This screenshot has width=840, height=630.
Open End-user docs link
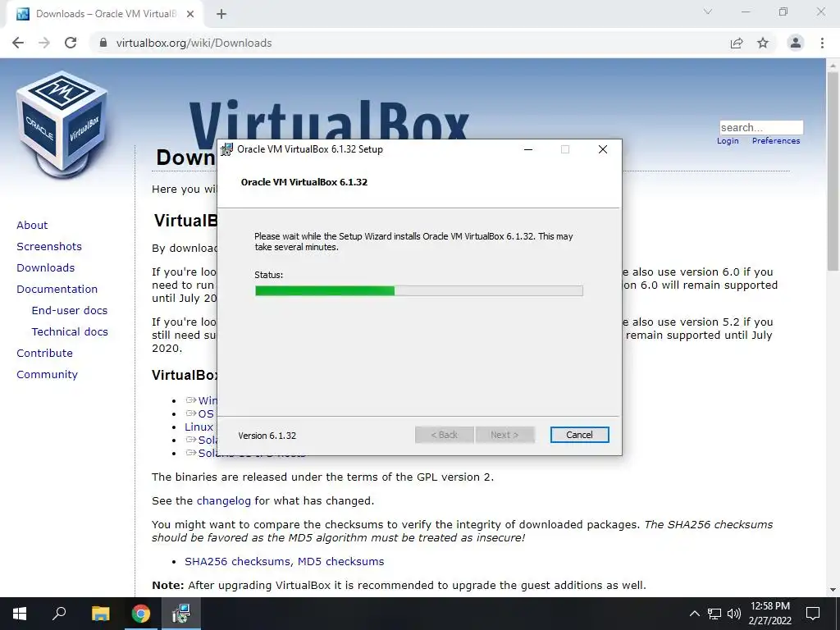[x=70, y=311]
